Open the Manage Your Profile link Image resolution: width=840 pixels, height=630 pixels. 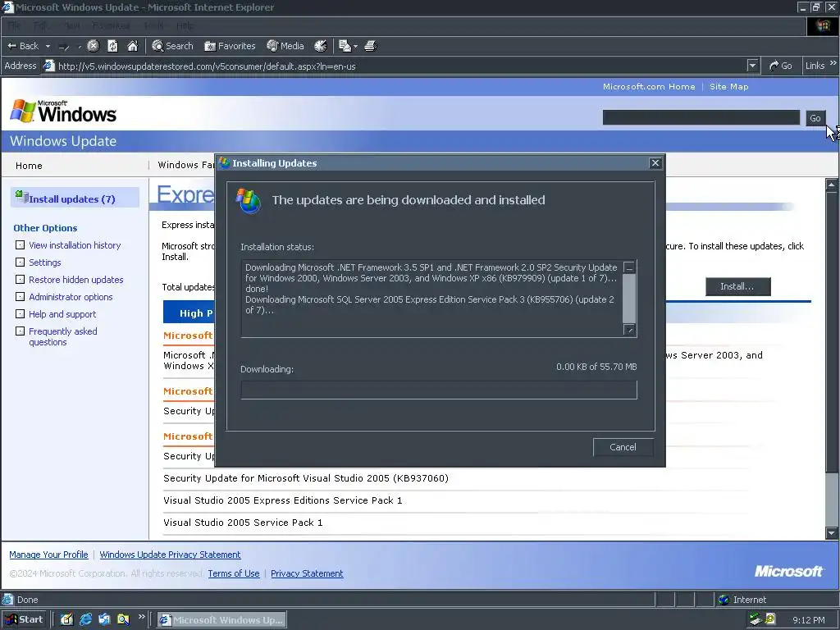[x=48, y=555]
